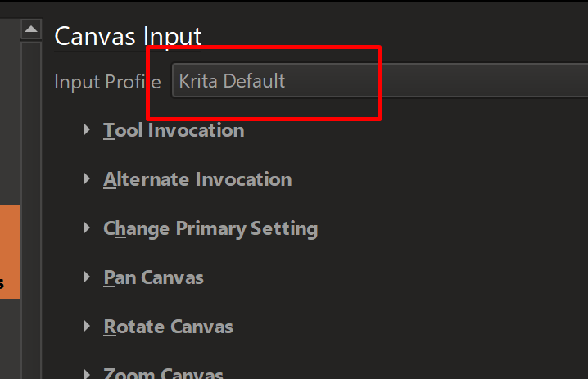Click sidebar area below the orange item
Image resolution: width=588 pixels, height=379 pixels.
point(9,340)
